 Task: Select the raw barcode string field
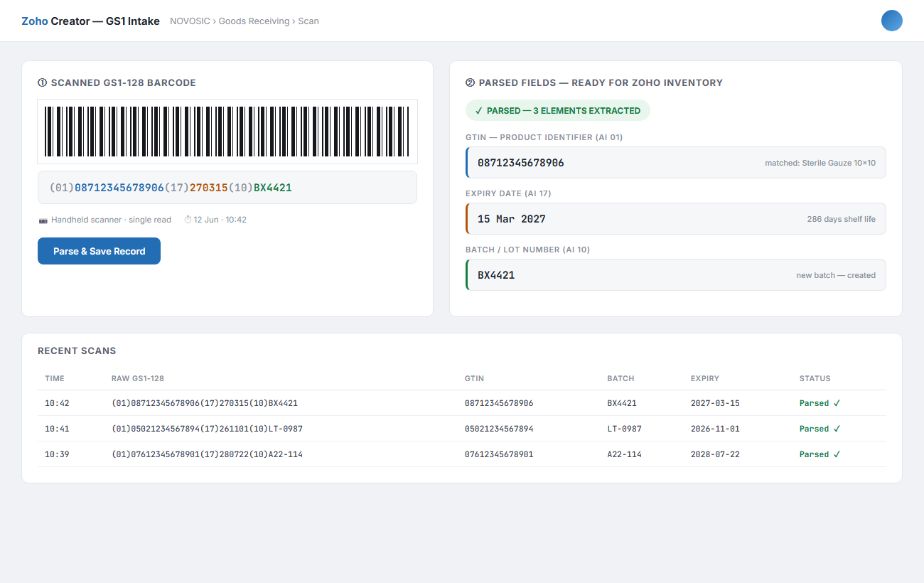click(227, 188)
